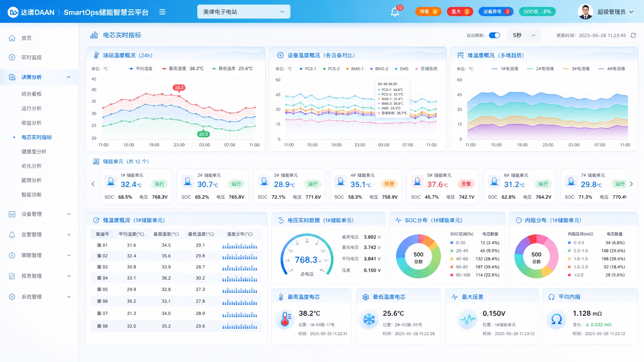This screenshot has width=644, height=362.
Task: Open 健康度分析 in sidebar
Action: click(34, 151)
